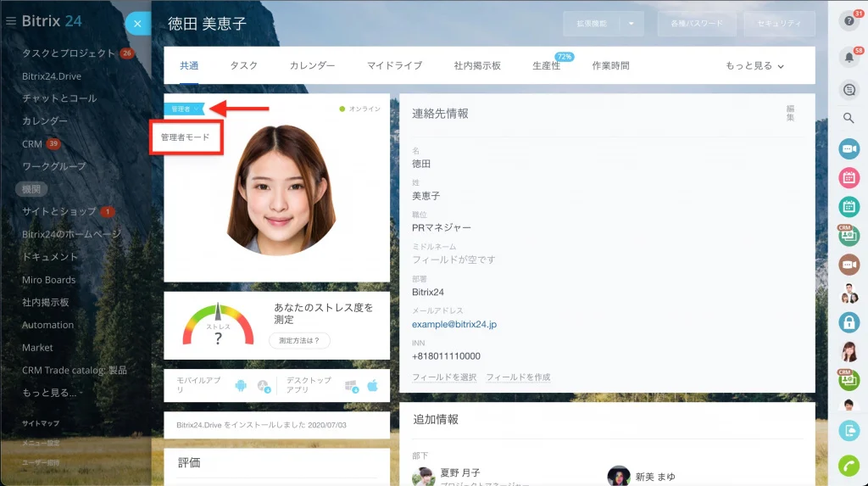Viewport: 868px width, 486px height.
Task: Click the phone number +818011110000
Action: (446, 355)
